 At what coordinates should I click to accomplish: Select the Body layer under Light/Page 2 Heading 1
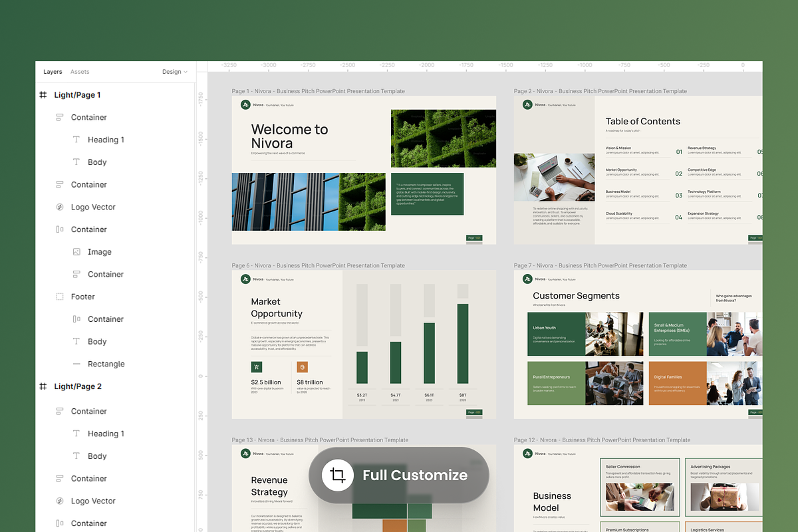tap(97, 456)
